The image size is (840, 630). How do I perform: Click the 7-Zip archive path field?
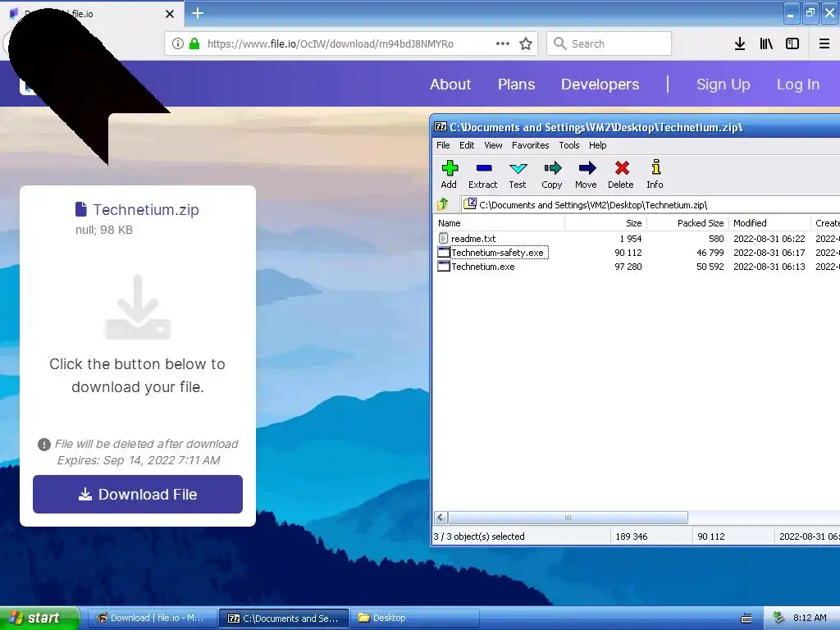651,204
